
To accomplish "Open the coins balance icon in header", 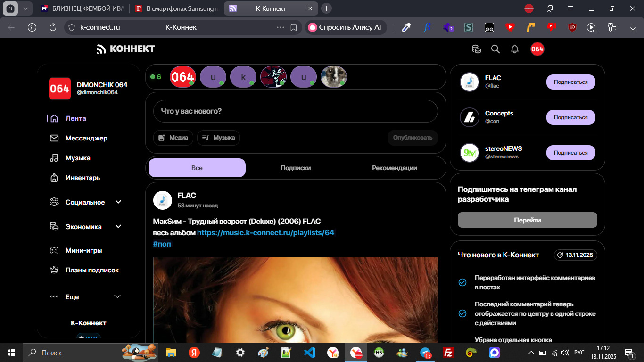I will pos(477,49).
